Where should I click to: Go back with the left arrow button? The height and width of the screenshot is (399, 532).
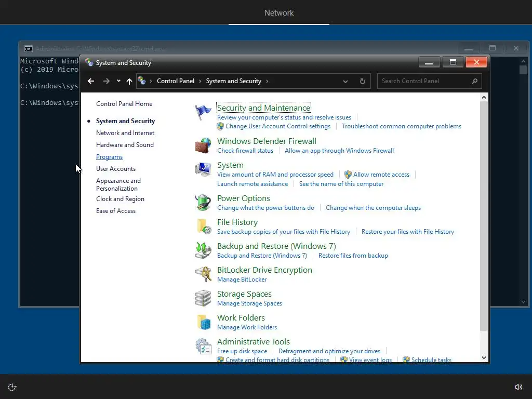[x=91, y=81]
